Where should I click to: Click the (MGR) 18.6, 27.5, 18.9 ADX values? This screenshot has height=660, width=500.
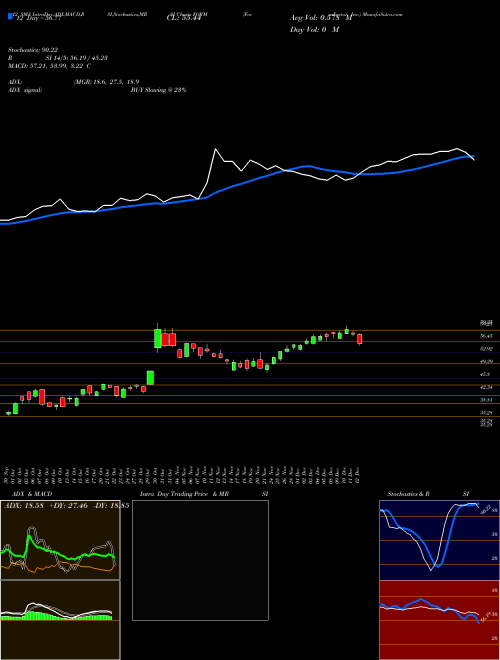point(106,82)
